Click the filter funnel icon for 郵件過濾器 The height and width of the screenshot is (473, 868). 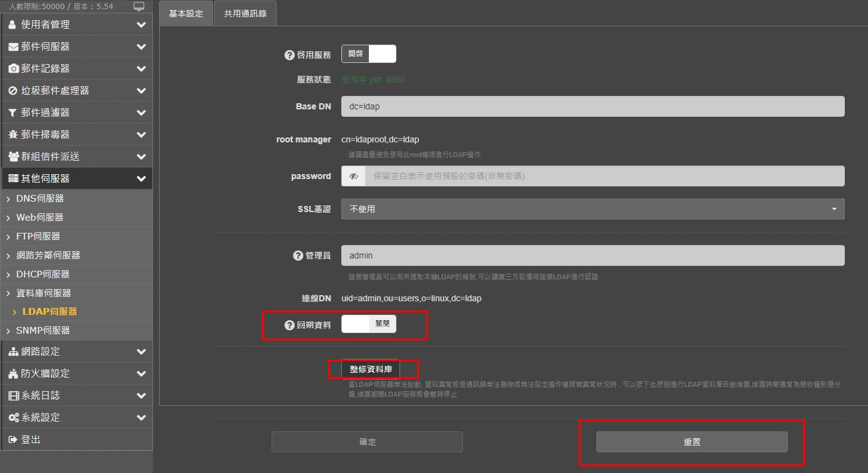point(12,113)
